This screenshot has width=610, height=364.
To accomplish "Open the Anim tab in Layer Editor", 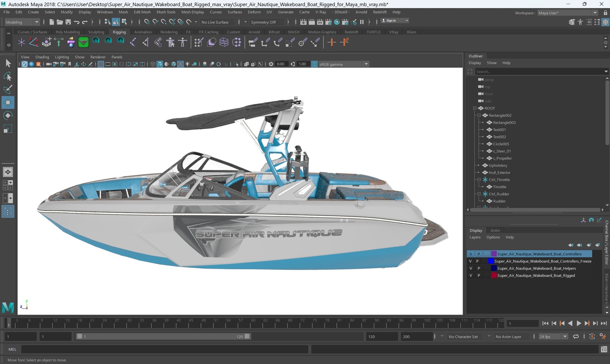I will (495, 231).
